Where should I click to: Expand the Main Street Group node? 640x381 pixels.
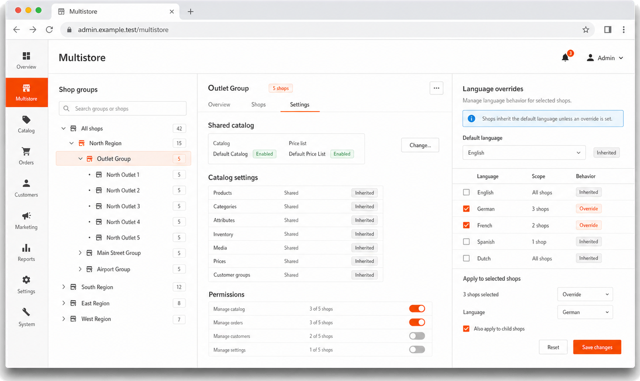[x=80, y=253]
